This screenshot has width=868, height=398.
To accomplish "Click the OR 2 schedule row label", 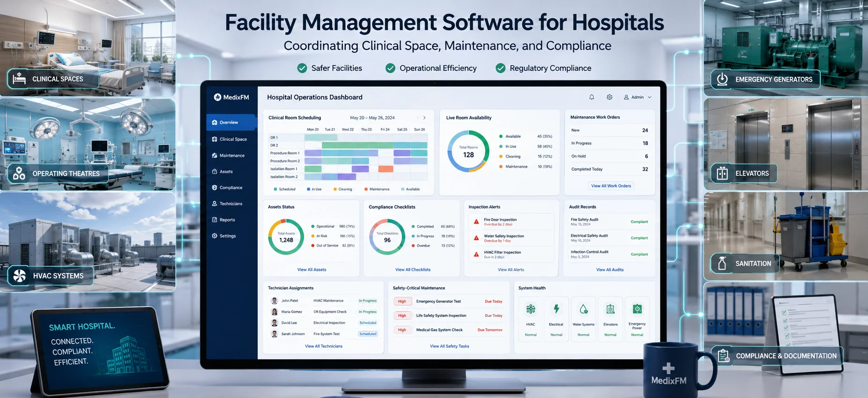I will click(274, 145).
